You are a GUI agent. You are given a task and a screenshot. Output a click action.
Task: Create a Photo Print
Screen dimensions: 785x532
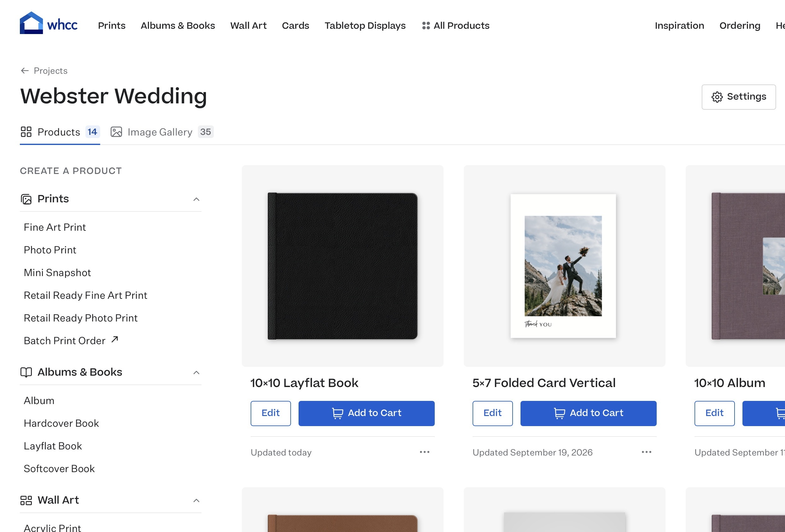click(x=50, y=250)
